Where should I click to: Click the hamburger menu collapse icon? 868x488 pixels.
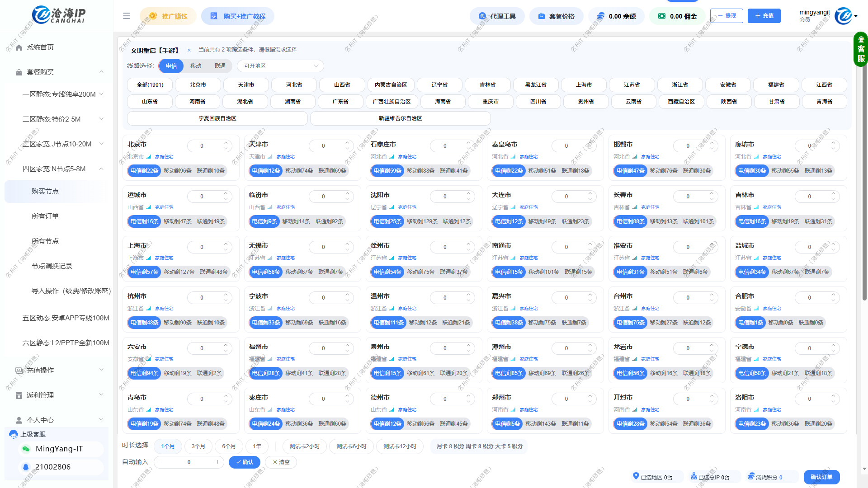point(127,16)
